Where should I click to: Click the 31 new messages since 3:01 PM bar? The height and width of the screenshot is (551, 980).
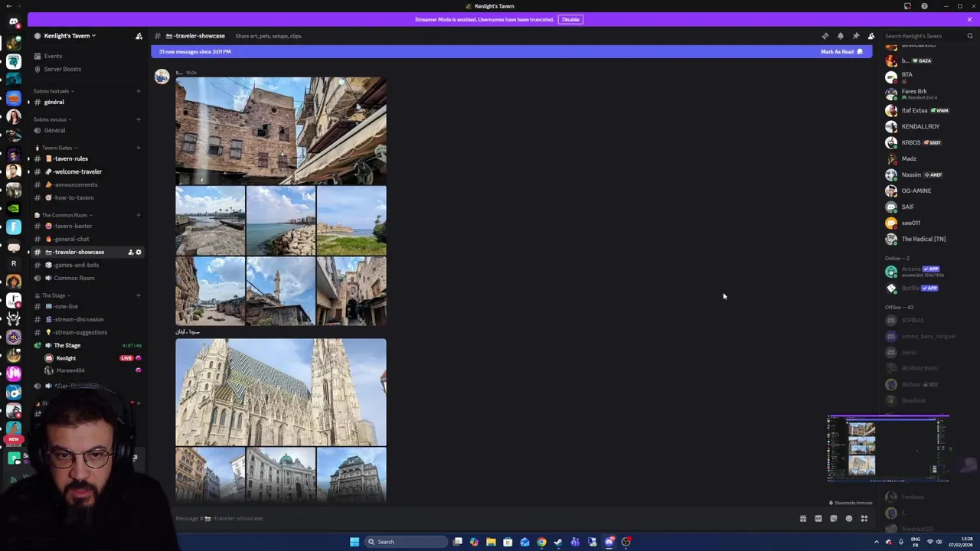pos(511,51)
